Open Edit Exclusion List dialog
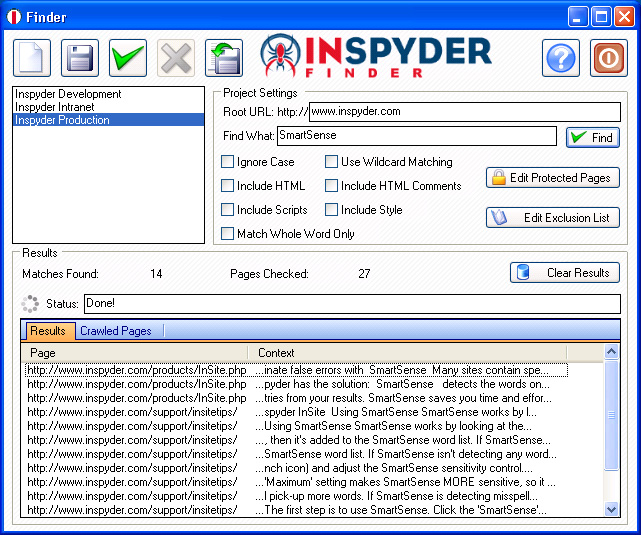Viewport: 641px width, 535px height. click(553, 217)
